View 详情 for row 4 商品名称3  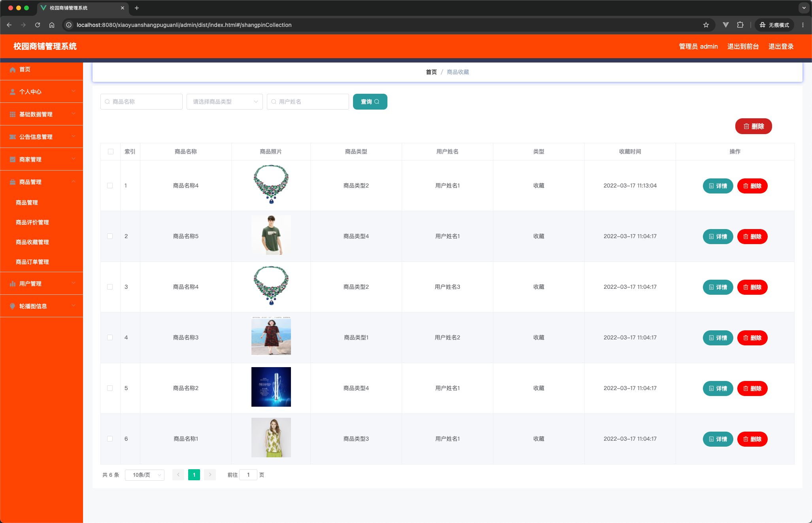point(718,338)
